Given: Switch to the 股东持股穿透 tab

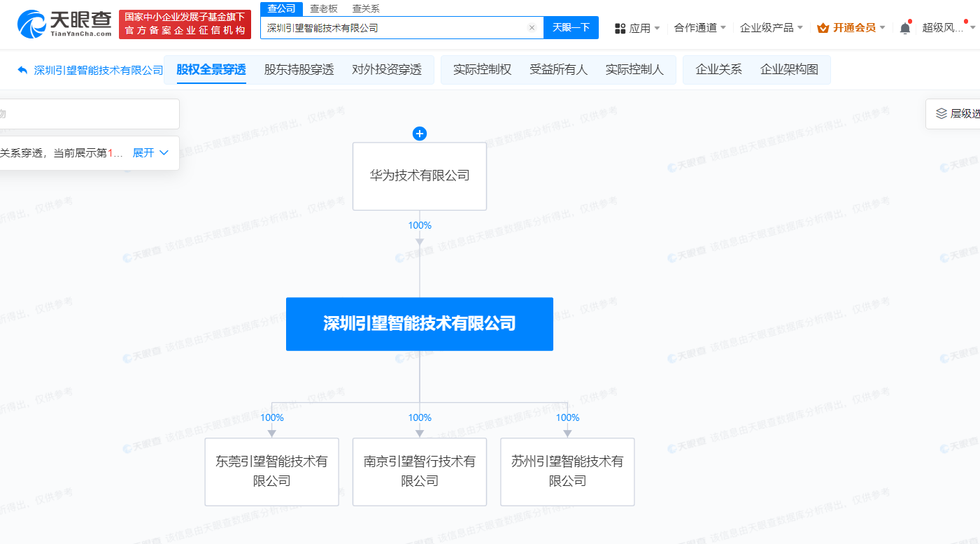Looking at the screenshot, I should pos(299,70).
